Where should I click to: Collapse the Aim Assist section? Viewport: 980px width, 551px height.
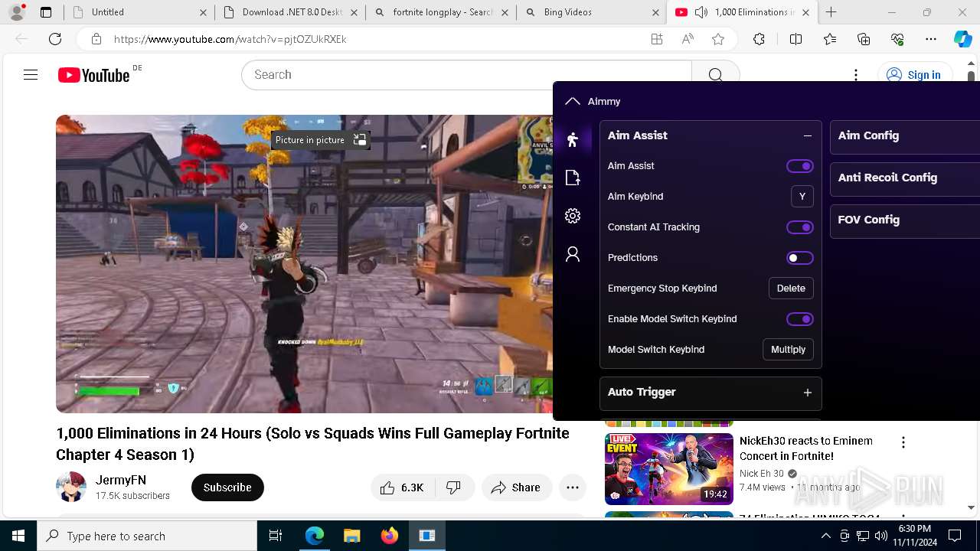coord(807,135)
